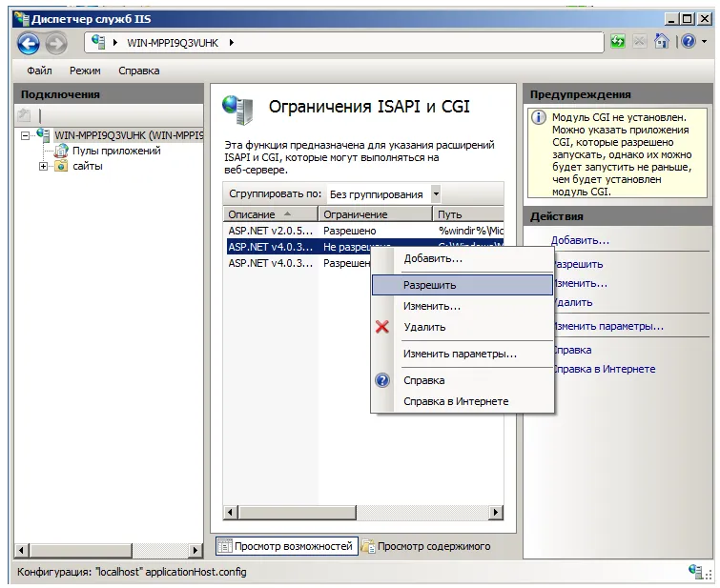Click the feature list horizontal scrollbar thumb
720x588 pixels.
coord(298,513)
